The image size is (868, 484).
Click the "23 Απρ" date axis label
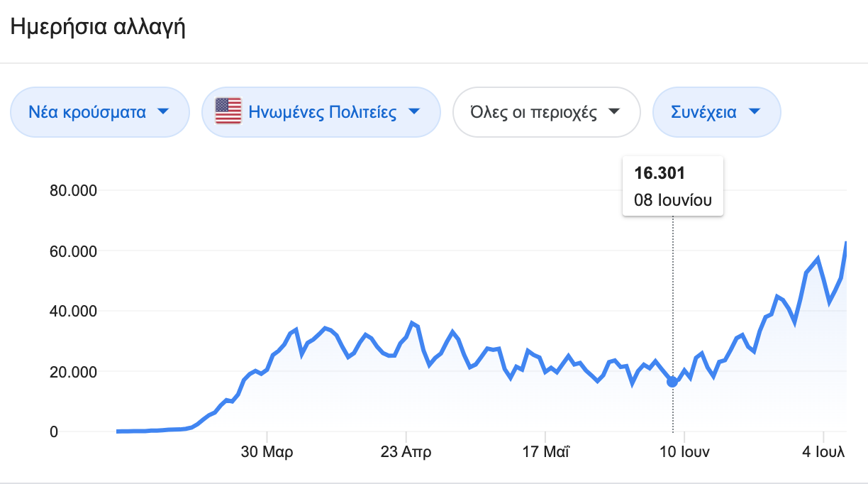click(x=406, y=452)
